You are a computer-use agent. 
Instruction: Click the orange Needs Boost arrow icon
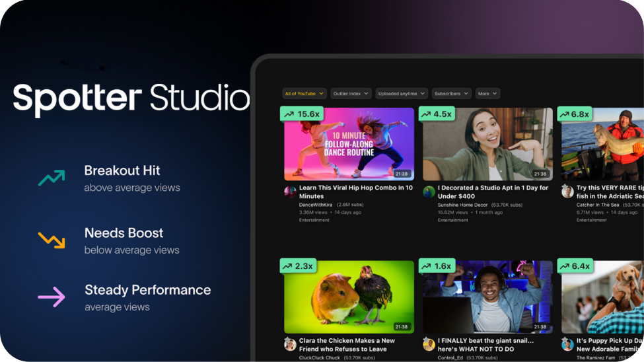point(52,240)
